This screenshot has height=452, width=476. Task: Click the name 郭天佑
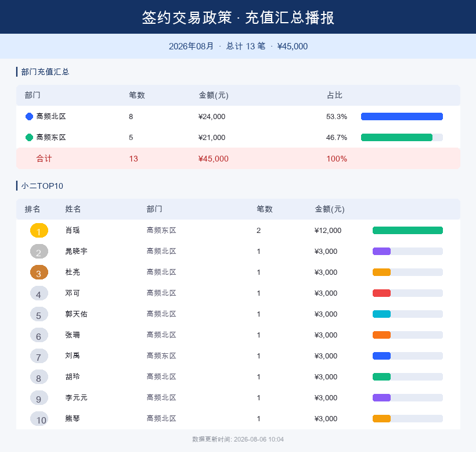[76, 314]
